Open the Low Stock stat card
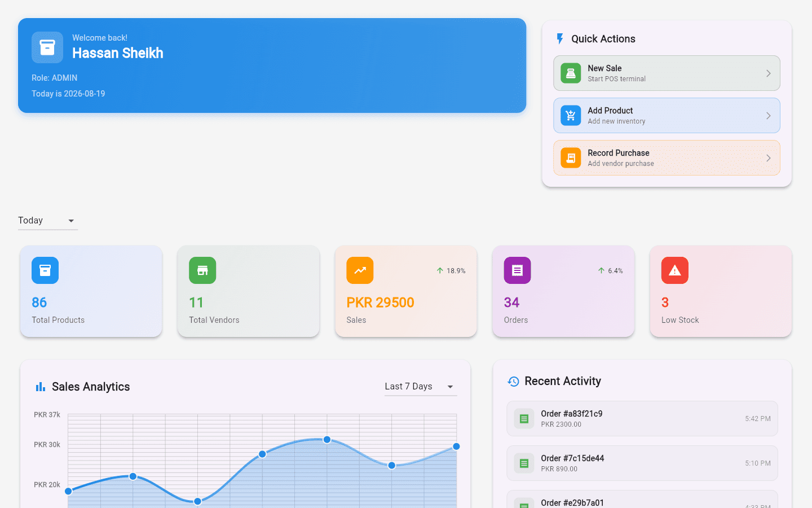The height and width of the screenshot is (508, 812). pos(721,291)
